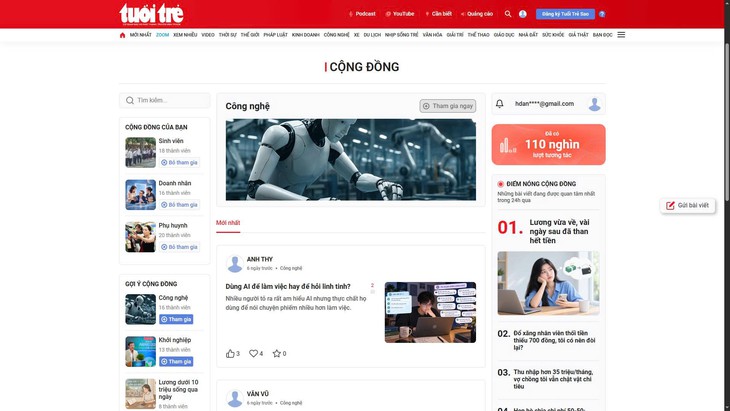Image resolution: width=730 pixels, height=411 pixels.
Task: Click the ANH THY author name
Action: pyautogui.click(x=260, y=259)
